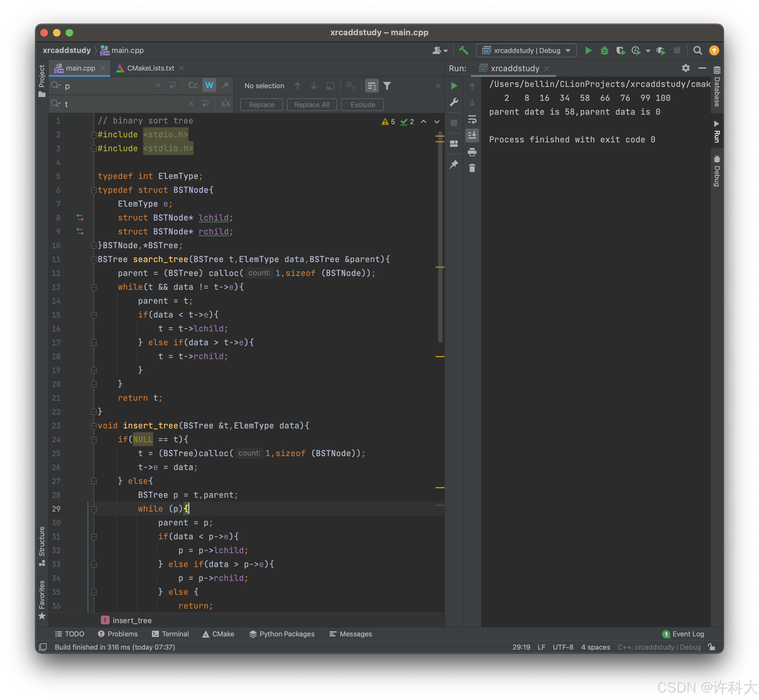
Task: Click the green Run button in toolbar
Action: [x=588, y=50]
